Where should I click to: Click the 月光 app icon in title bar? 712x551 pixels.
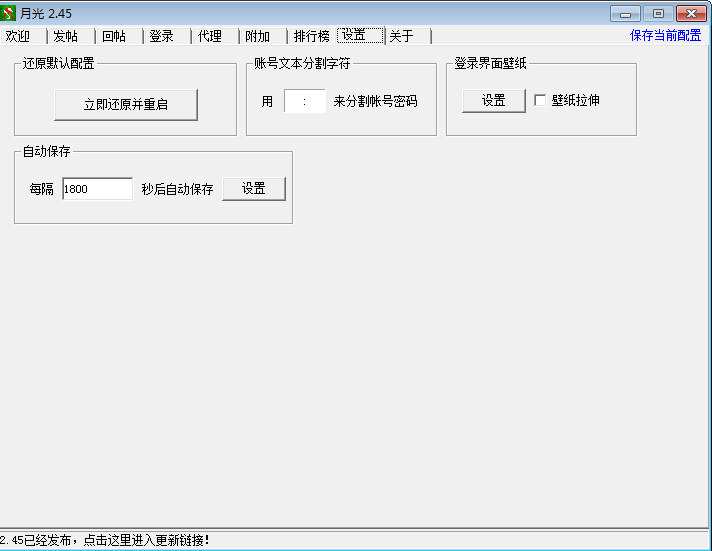(x=10, y=13)
